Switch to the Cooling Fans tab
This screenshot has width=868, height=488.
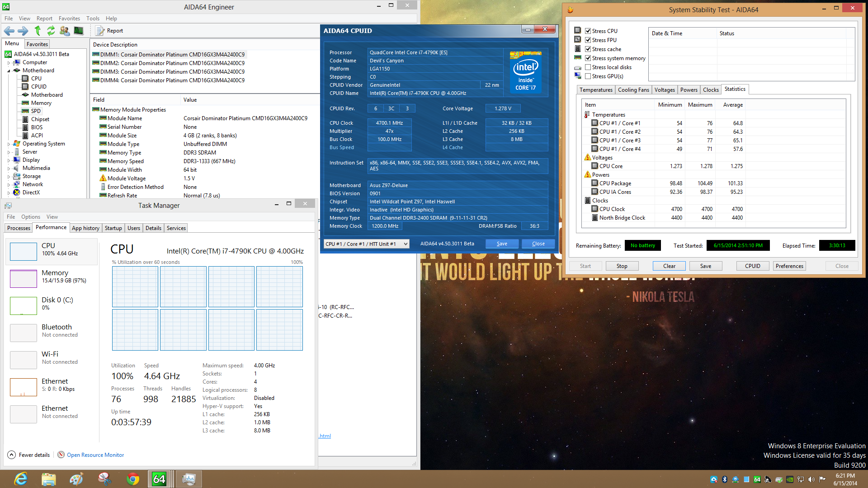point(633,90)
